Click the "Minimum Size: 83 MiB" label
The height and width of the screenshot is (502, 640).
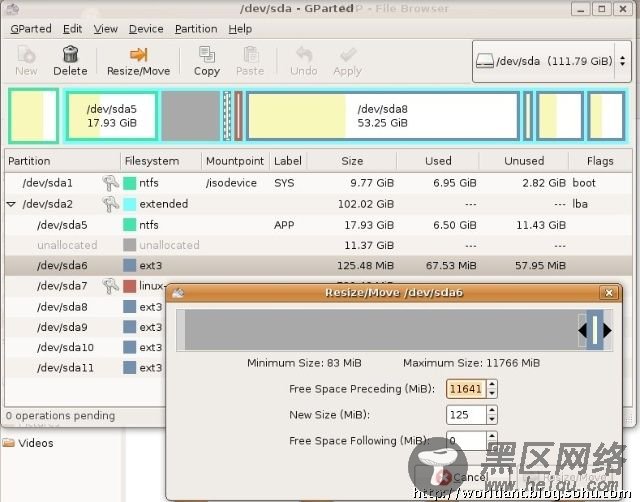(304, 363)
